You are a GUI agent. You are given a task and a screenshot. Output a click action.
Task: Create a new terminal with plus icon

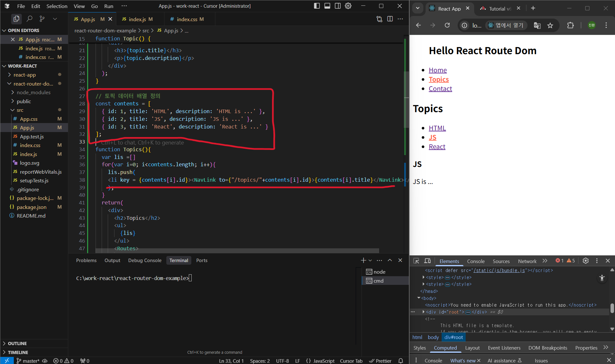(x=363, y=261)
